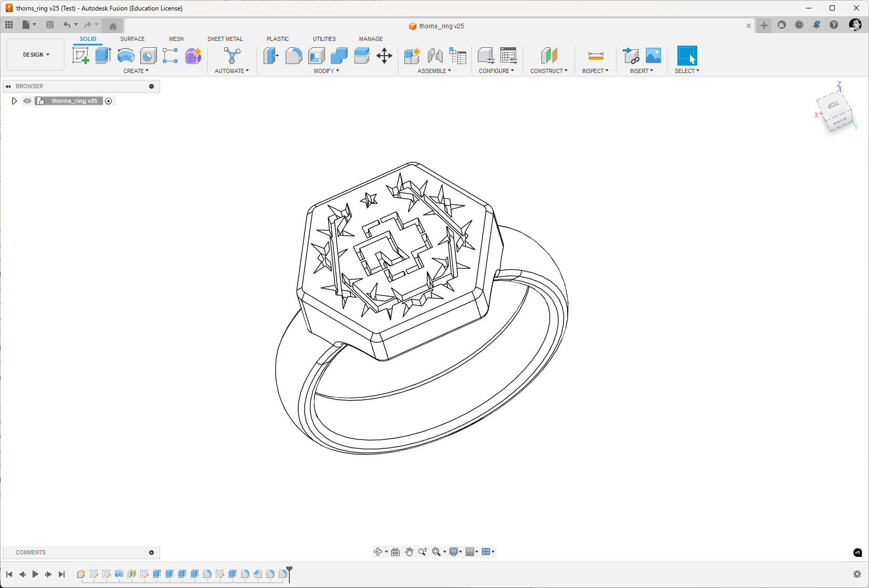Open a new design tab

764,25
